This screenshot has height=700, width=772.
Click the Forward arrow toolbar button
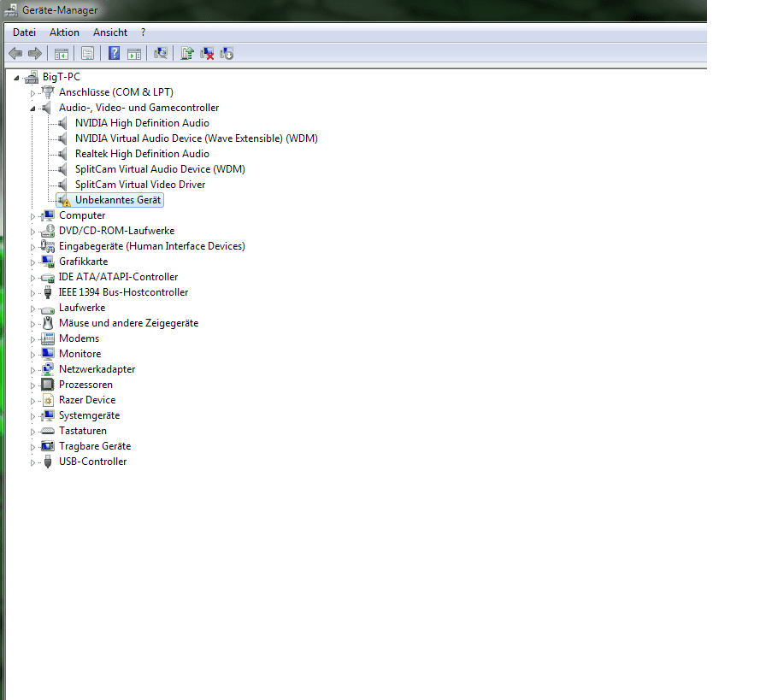pyautogui.click(x=35, y=53)
